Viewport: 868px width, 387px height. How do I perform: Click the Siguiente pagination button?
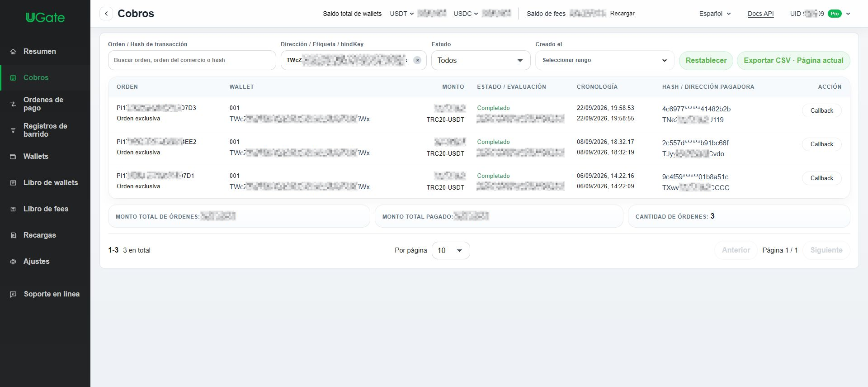coord(826,250)
